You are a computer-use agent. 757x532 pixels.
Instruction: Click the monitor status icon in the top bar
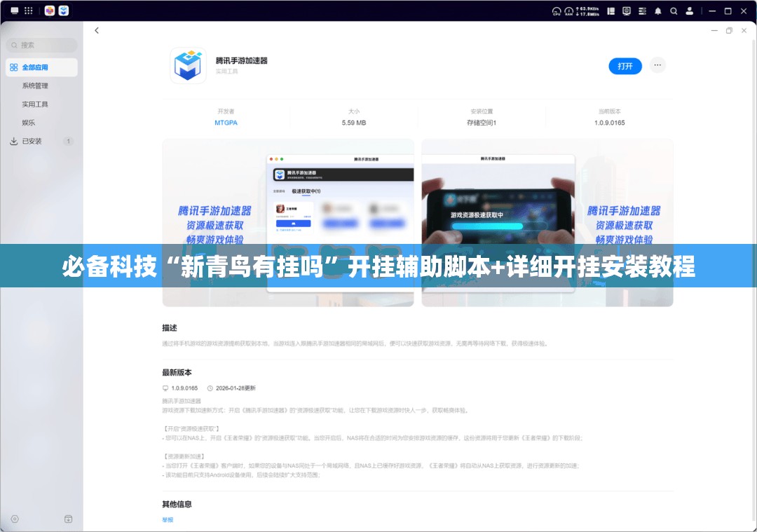[x=627, y=11]
